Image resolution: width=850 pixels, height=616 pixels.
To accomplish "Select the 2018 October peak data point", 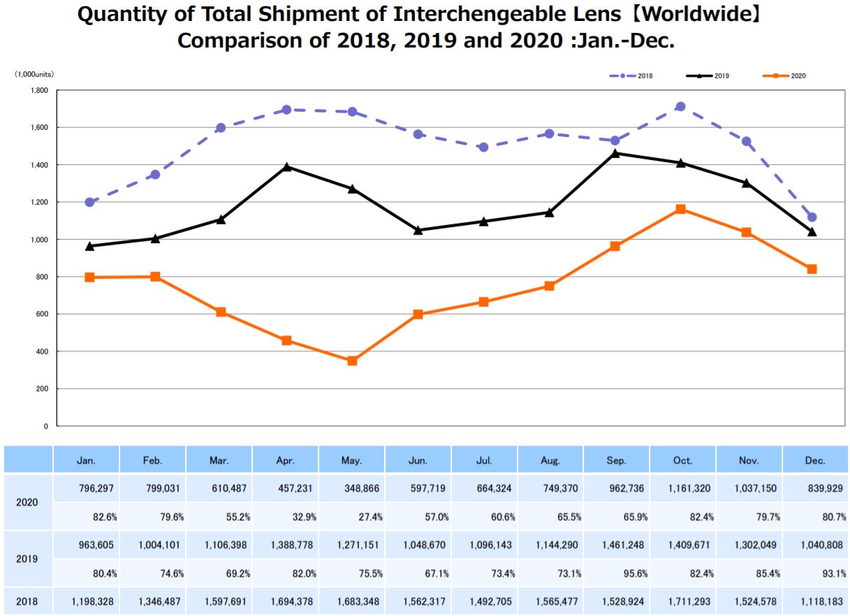I will pos(680,107).
